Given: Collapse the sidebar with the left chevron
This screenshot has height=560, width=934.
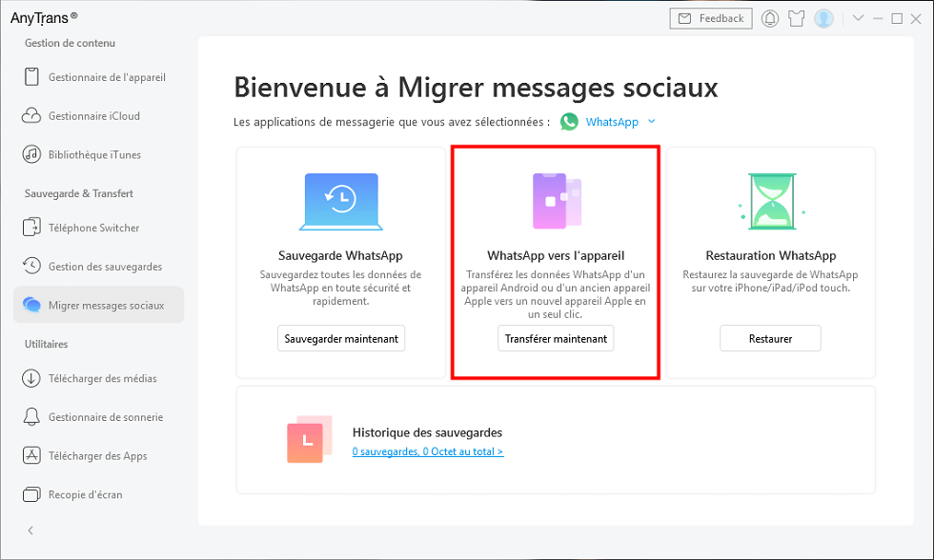Looking at the screenshot, I should pos(30,530).
